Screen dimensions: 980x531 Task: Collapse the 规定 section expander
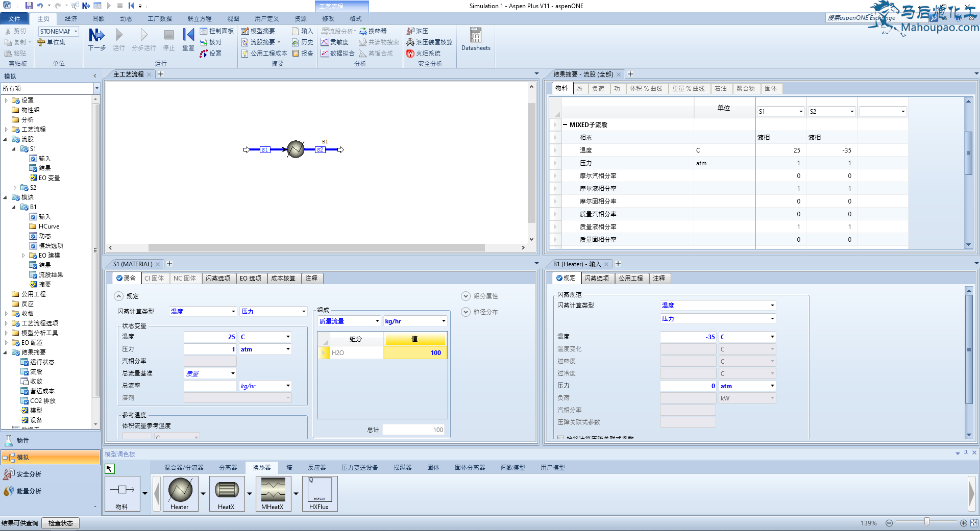[x=118, y=296]
